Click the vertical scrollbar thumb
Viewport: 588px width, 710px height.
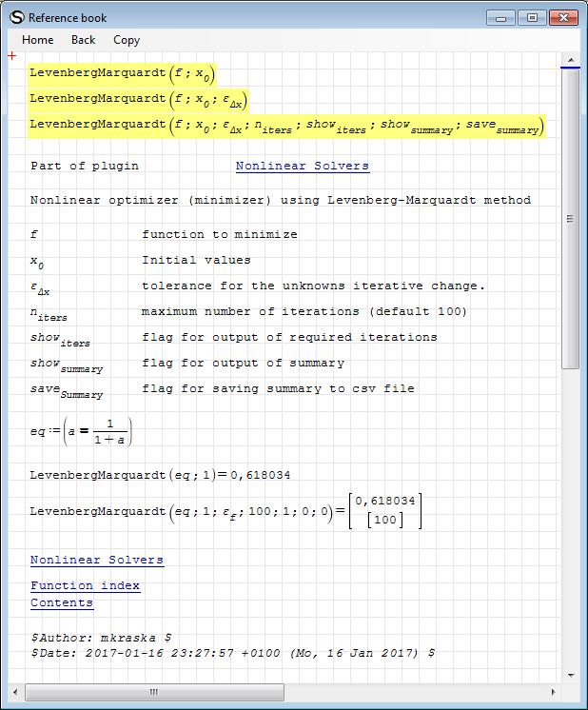[570, 219]
